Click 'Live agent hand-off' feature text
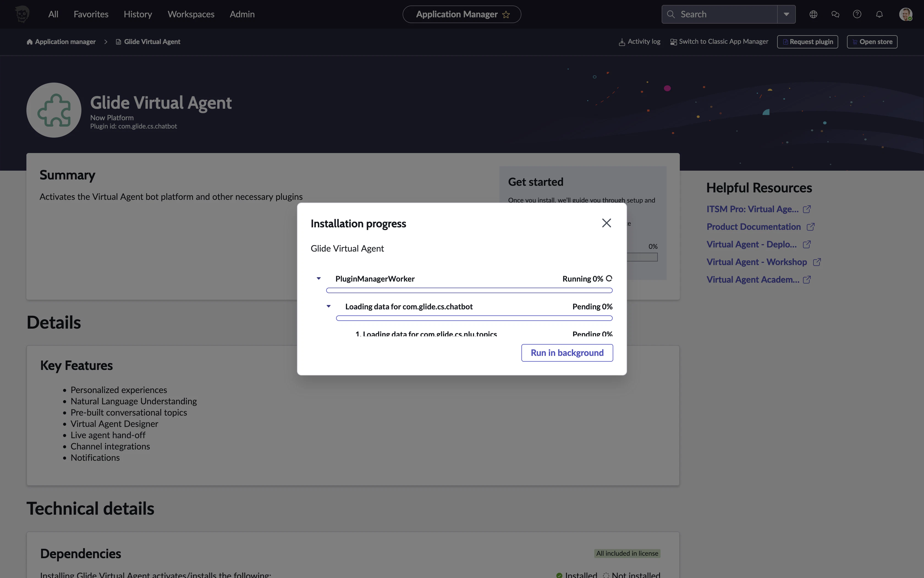 click(108, 435)
